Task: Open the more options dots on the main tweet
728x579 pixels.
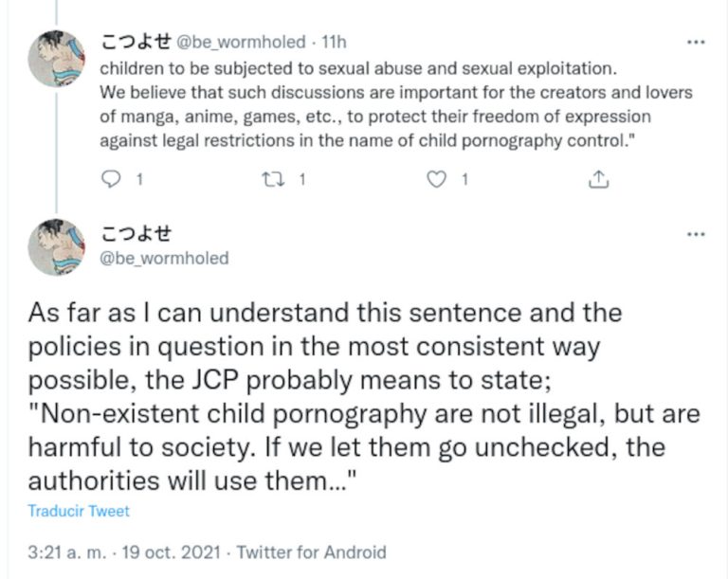Action: [x=696, y=233]
